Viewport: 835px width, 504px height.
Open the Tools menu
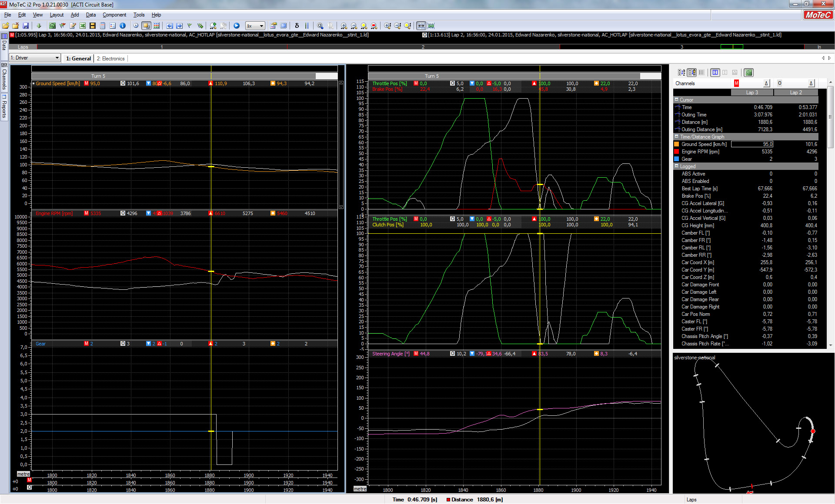pos(139,15)
